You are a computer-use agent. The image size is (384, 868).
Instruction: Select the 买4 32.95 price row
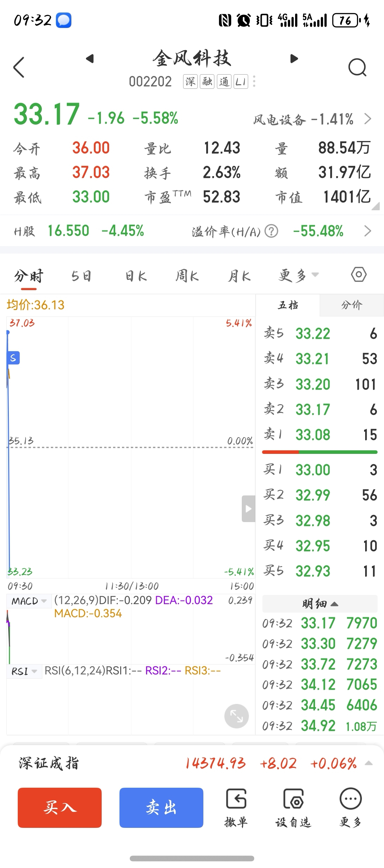click(320, 546)
